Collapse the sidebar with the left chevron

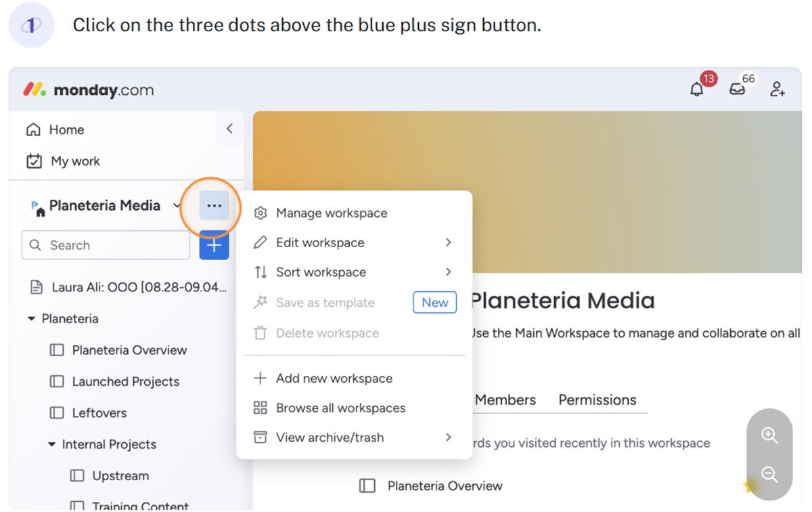[229, 129]
